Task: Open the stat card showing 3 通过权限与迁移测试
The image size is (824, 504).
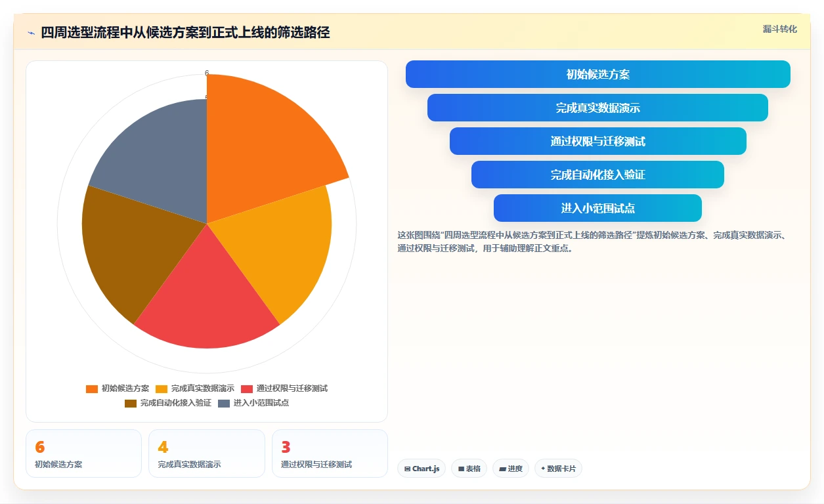Action: (330, 453)
